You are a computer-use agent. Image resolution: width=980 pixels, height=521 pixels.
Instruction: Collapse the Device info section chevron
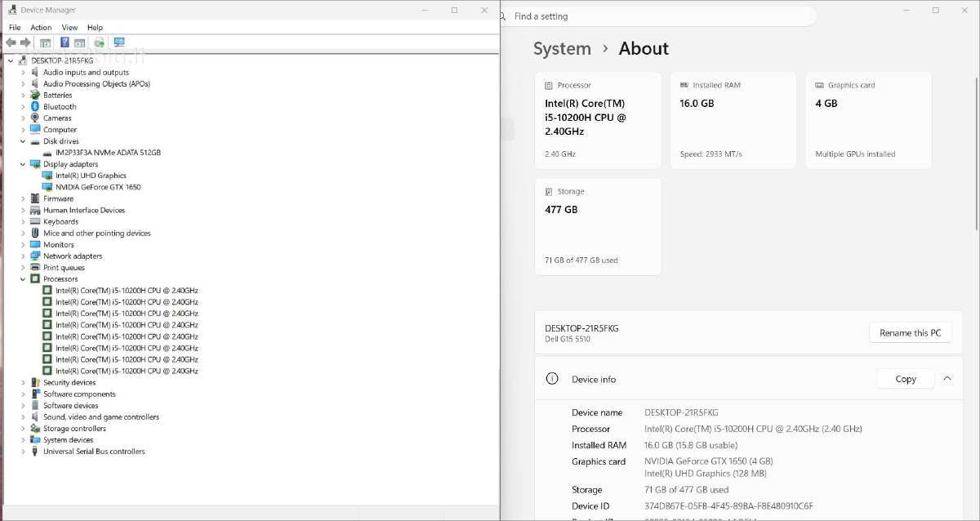click(947, 379)
